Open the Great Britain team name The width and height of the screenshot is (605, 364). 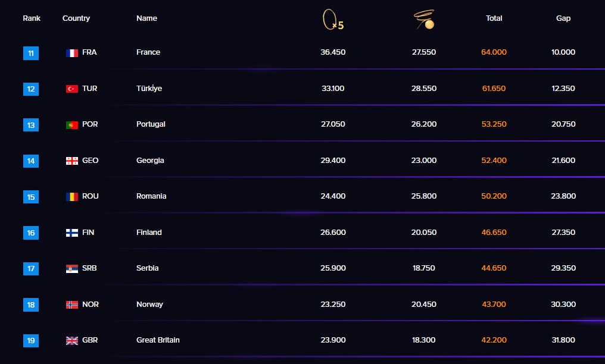(158, 340)
